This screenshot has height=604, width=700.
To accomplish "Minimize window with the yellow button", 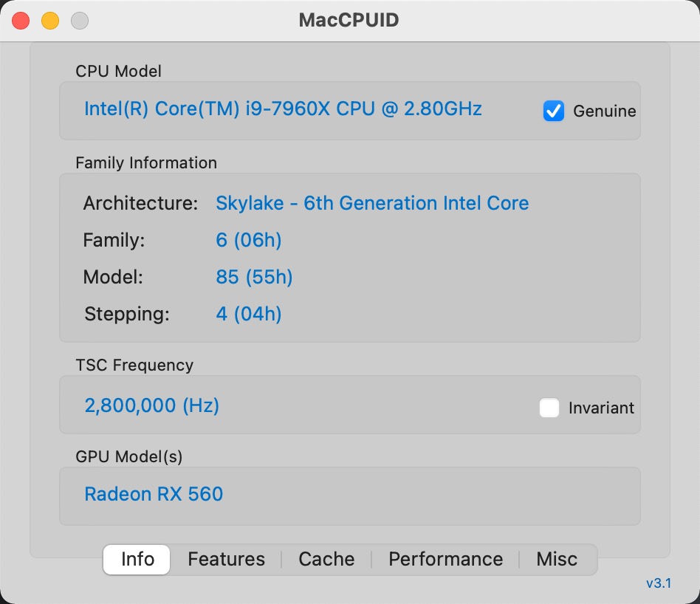I will 50,21.
